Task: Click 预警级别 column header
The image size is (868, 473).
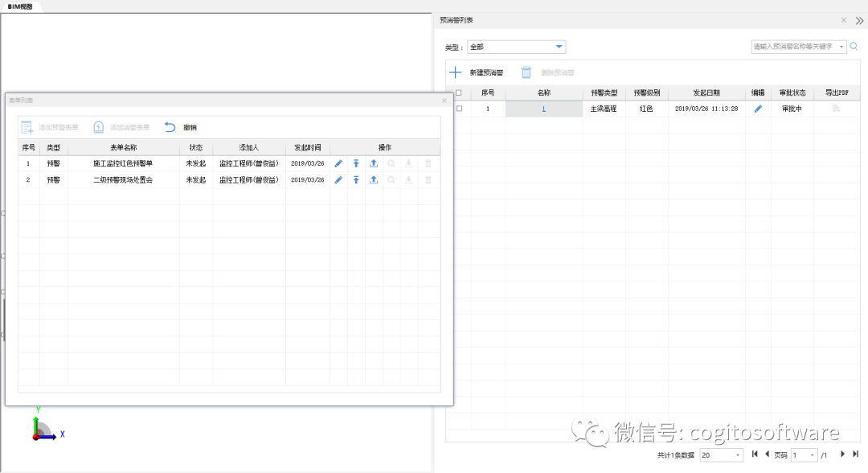Action: (x=646, y=93)
